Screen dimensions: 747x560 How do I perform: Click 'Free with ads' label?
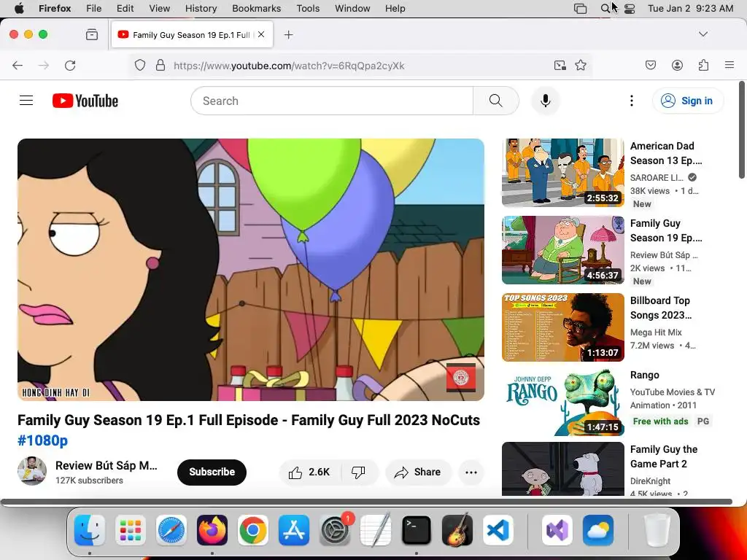click(x=660, y=421)
